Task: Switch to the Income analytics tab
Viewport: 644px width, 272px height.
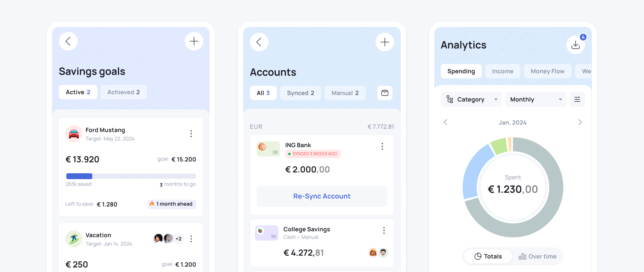Action: (503, 71)
